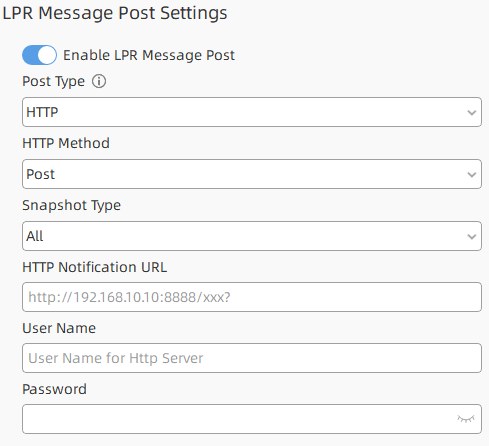489x446 pixels.
Task: Click the Enable LPR Message Post label text
Action: (x=149, y=55)
